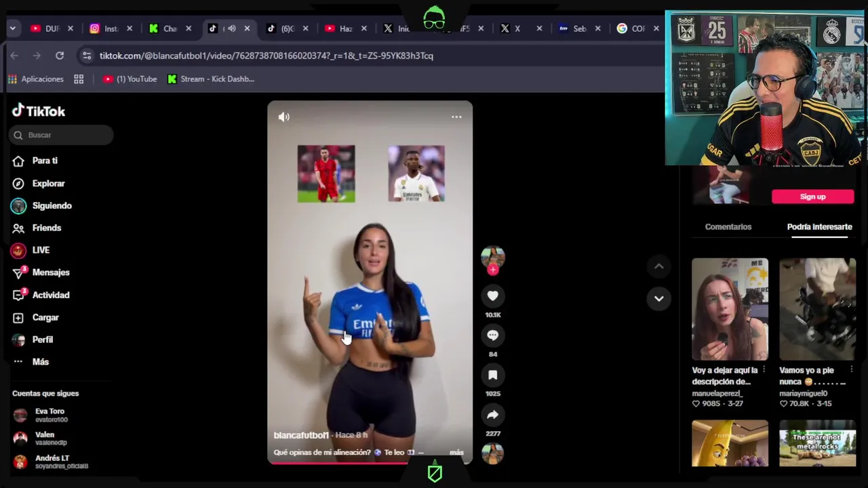
Task: Share video using the arrow icon
Action: 493,414
